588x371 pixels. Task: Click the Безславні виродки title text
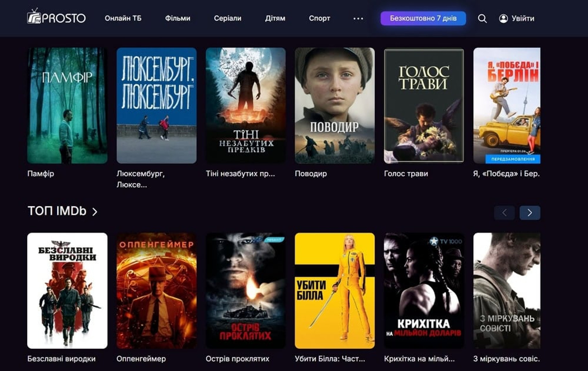pos(62,359)
